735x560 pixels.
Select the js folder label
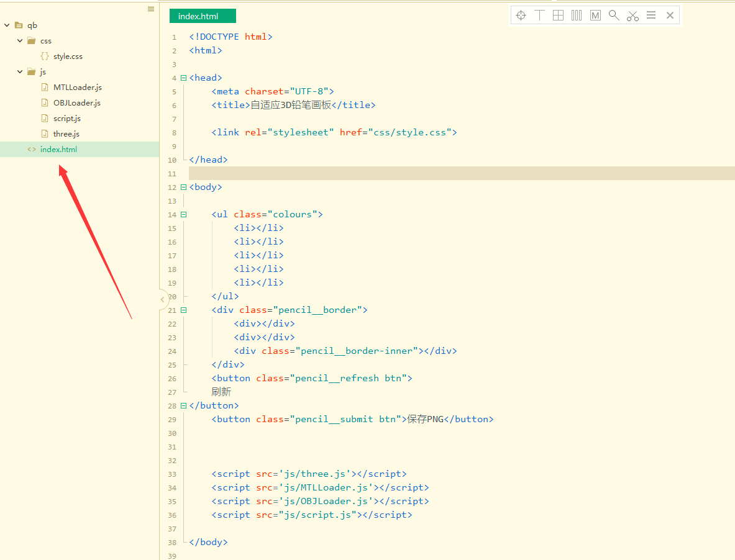tap(43, 72)
